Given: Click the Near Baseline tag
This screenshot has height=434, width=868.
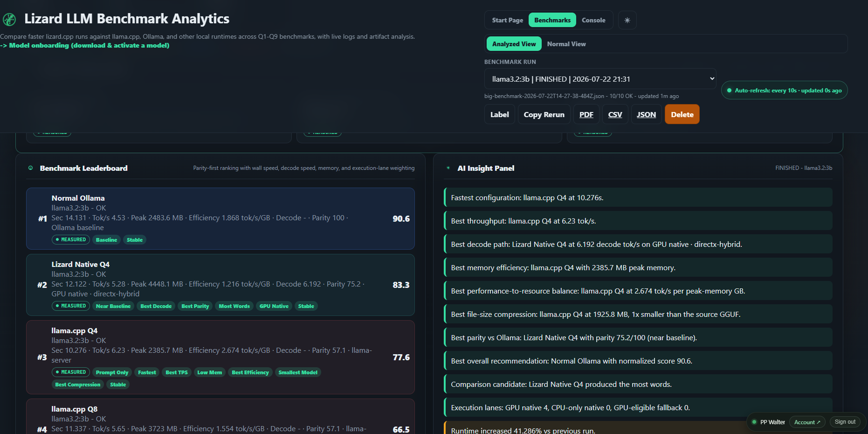Looking at the screenshot, I should [113, 306].
